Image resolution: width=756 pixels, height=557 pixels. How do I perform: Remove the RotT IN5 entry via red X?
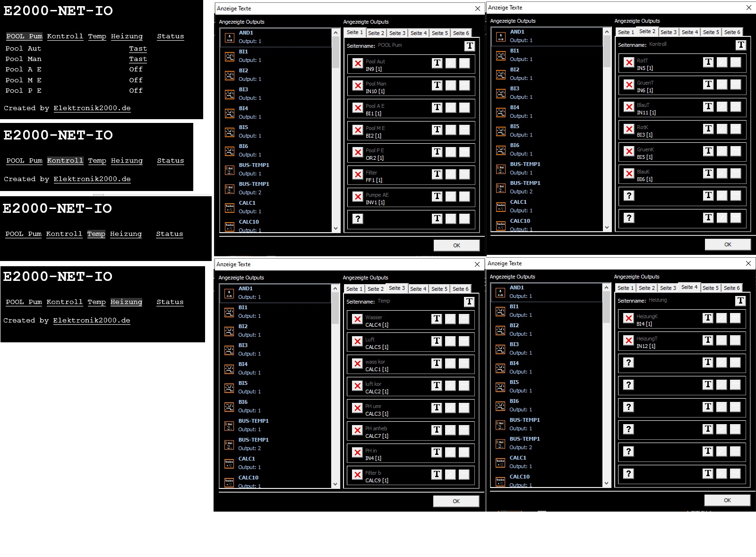(x=629, y=62)
